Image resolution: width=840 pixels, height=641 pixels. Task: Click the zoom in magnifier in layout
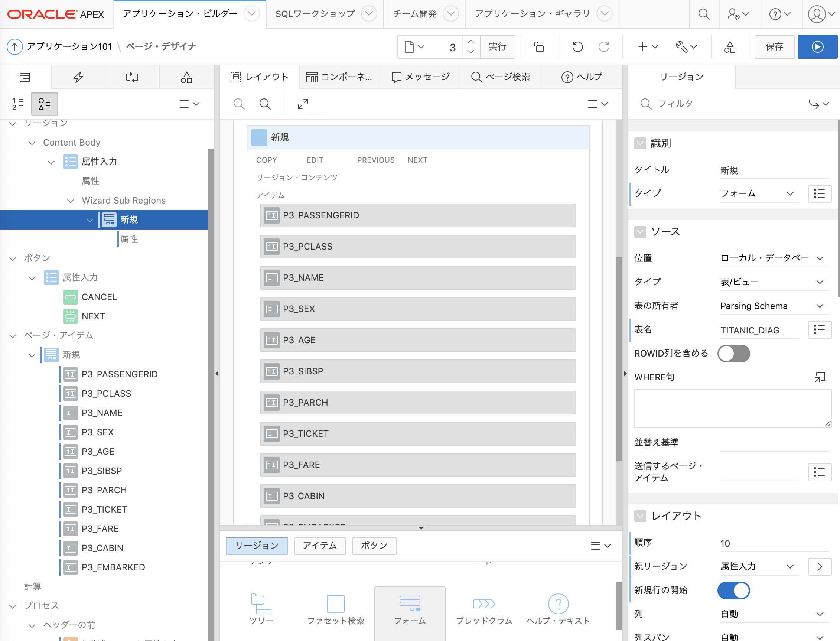265,104
